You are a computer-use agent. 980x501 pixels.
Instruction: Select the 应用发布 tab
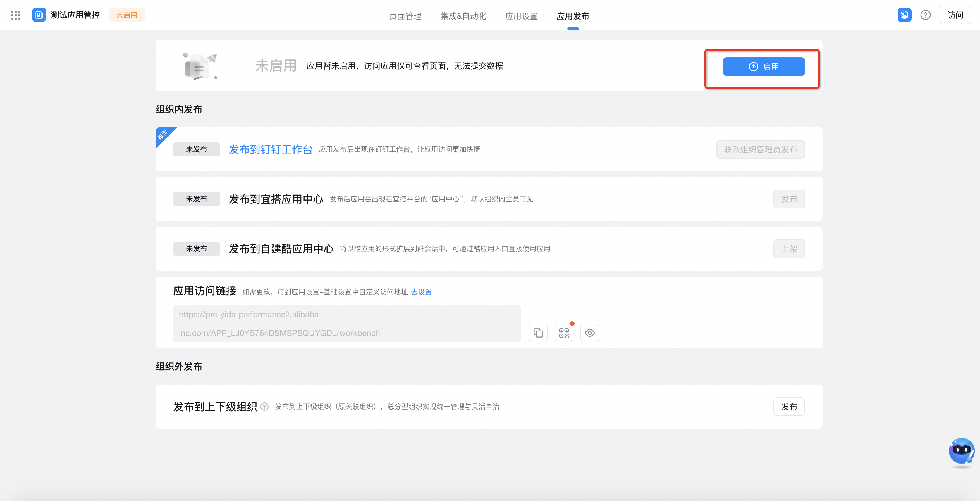click(572, 16)
